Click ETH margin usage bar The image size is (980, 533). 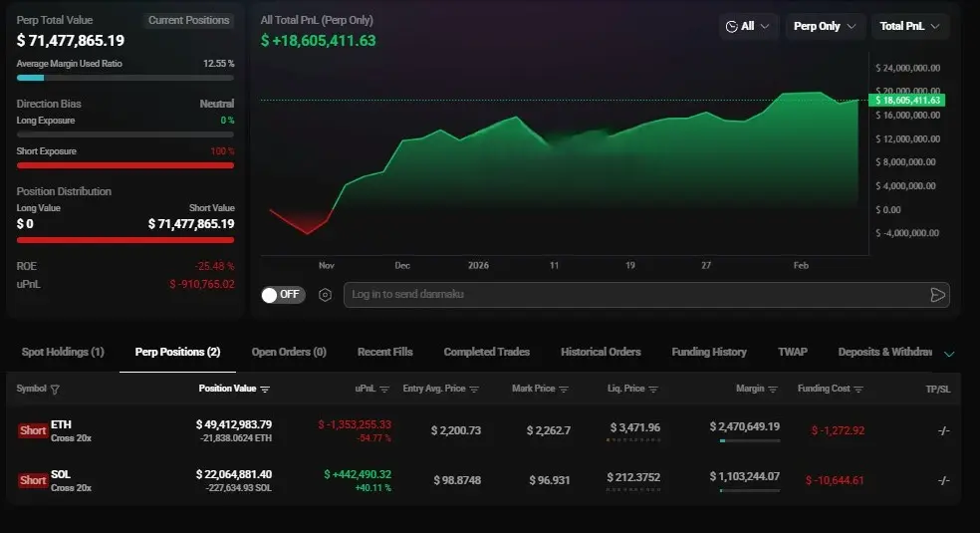(x=749, y=440)
